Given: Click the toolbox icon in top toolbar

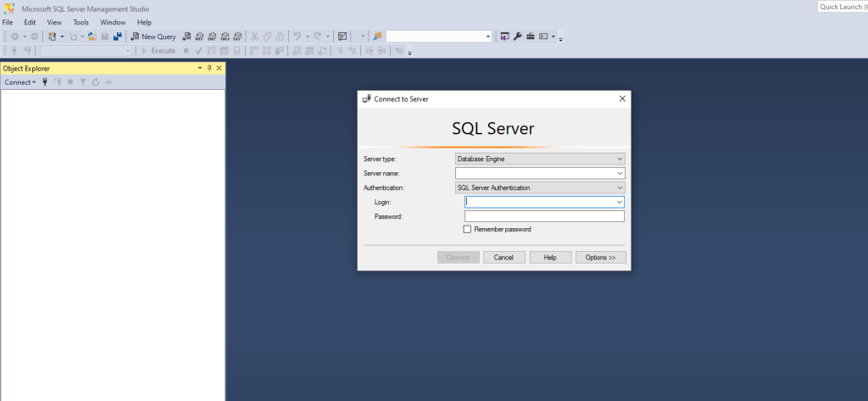Looking at the screenshot, I should [530, 36].
